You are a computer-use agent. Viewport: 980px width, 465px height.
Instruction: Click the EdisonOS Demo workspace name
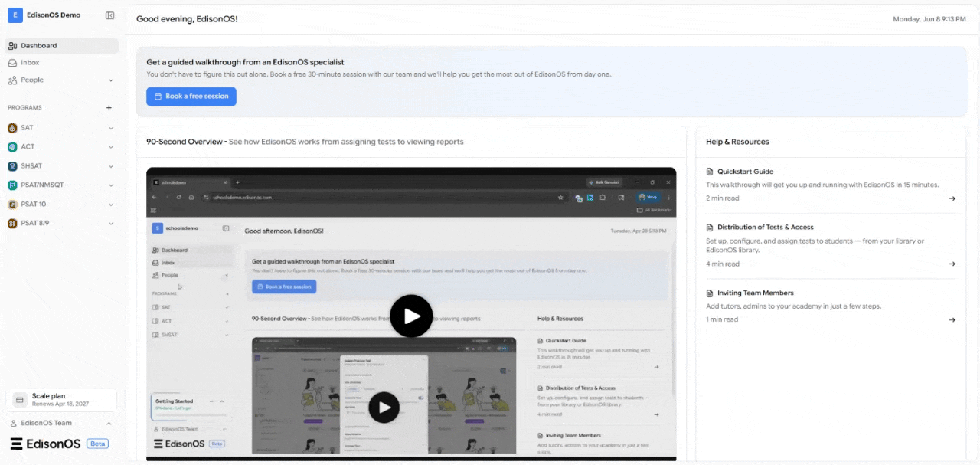coord(54,15)
